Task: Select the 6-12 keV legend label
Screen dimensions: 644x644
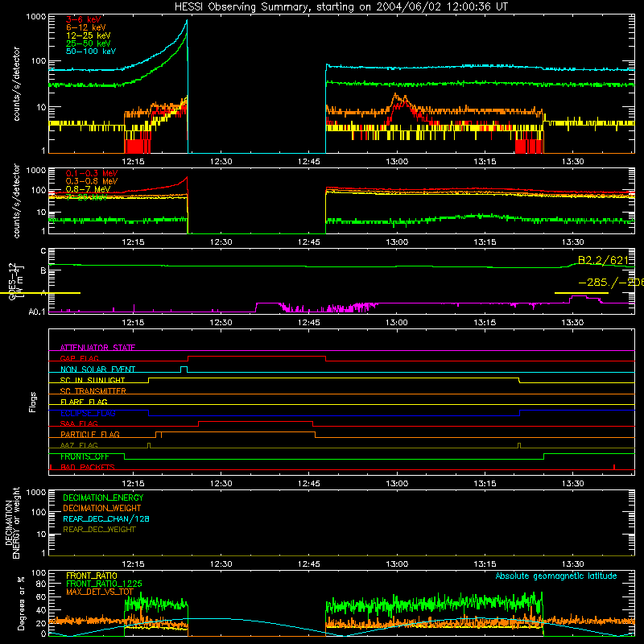Action: (86, 27)
